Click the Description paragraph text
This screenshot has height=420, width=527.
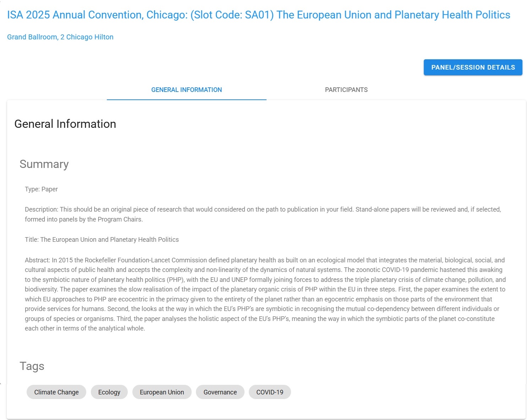pyautogui.click(x=263, y=214)
